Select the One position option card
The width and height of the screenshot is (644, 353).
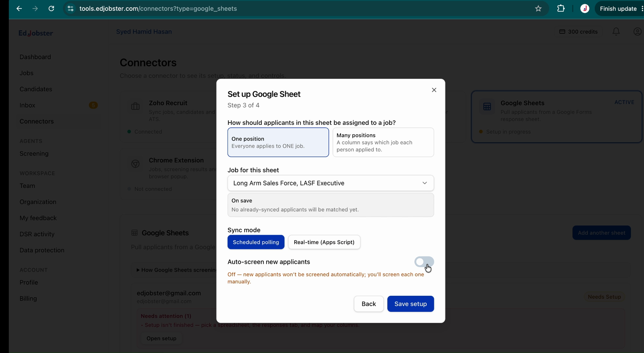pyautogui.click(x=278, y=142)
